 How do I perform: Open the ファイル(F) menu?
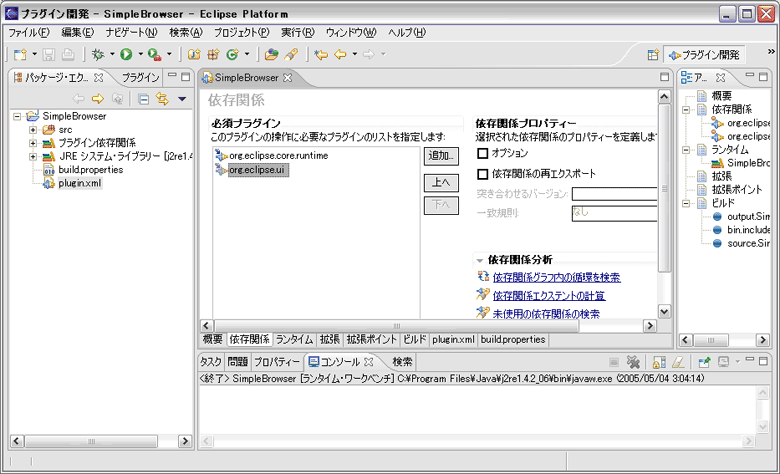coord(29,32)
